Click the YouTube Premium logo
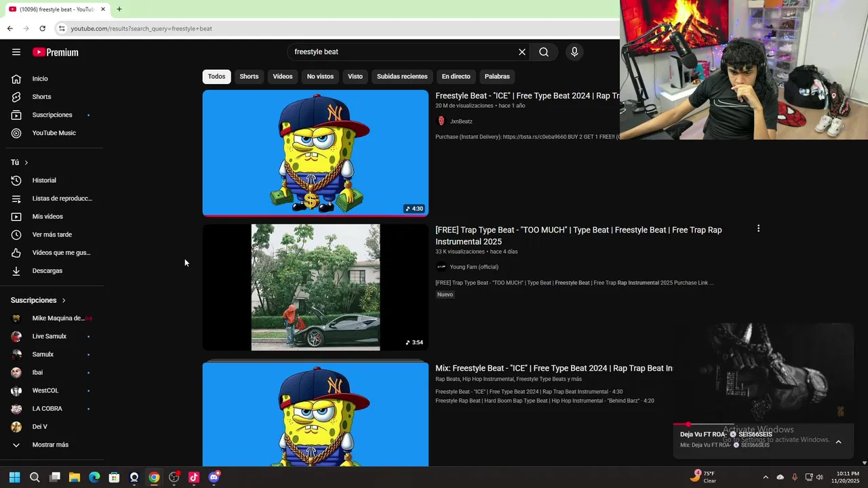The width and height of the screenshot is (868, 488). pos(56,52)
